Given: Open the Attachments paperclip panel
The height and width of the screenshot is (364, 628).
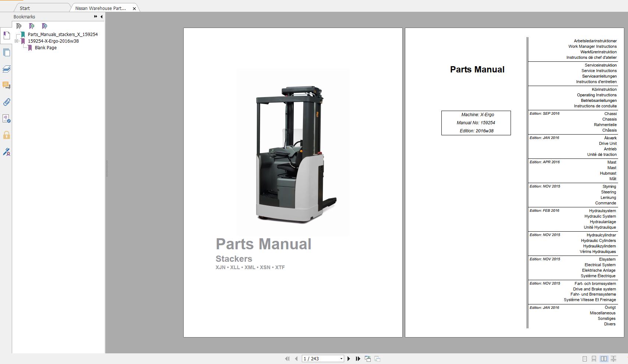Looking at the screenshot, I should point(6,102).
